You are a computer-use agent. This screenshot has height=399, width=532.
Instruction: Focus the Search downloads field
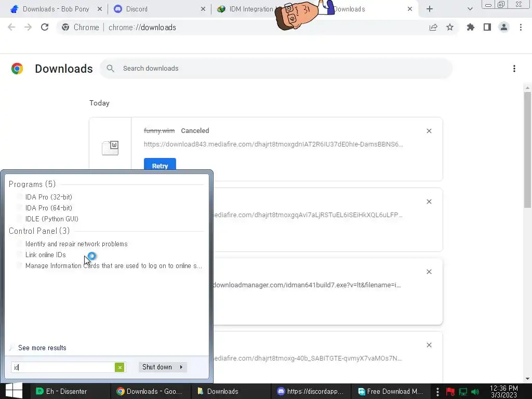point(276,69)
